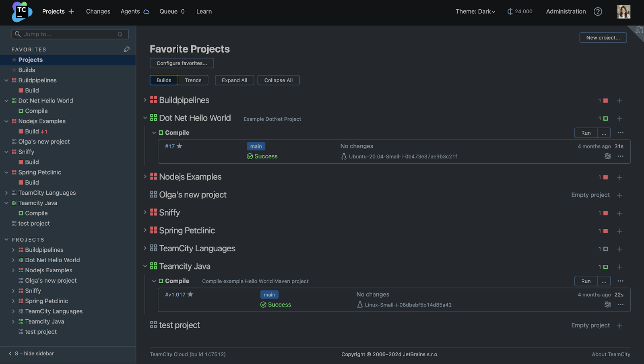Click the plus icon on test project row
Screen dimensions: 644x364
click(x=620, y=326)
